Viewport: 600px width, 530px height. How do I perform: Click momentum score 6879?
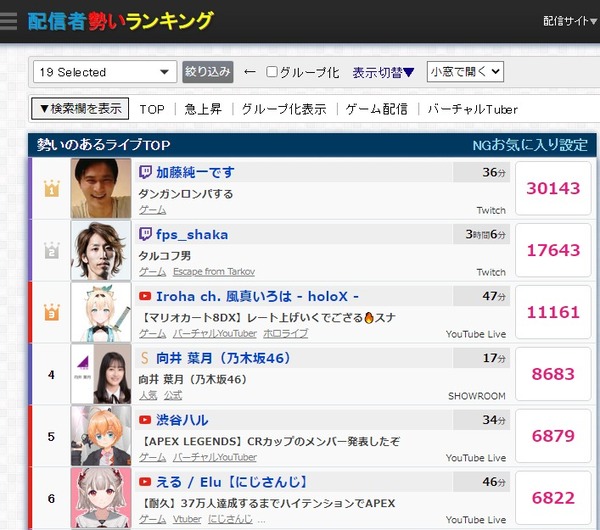tap(553, 436)
